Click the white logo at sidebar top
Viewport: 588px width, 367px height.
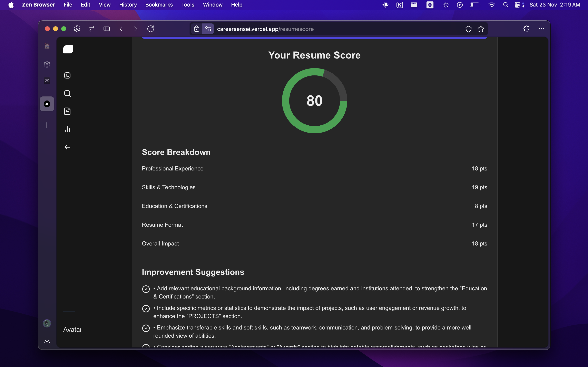pos(68,49)
